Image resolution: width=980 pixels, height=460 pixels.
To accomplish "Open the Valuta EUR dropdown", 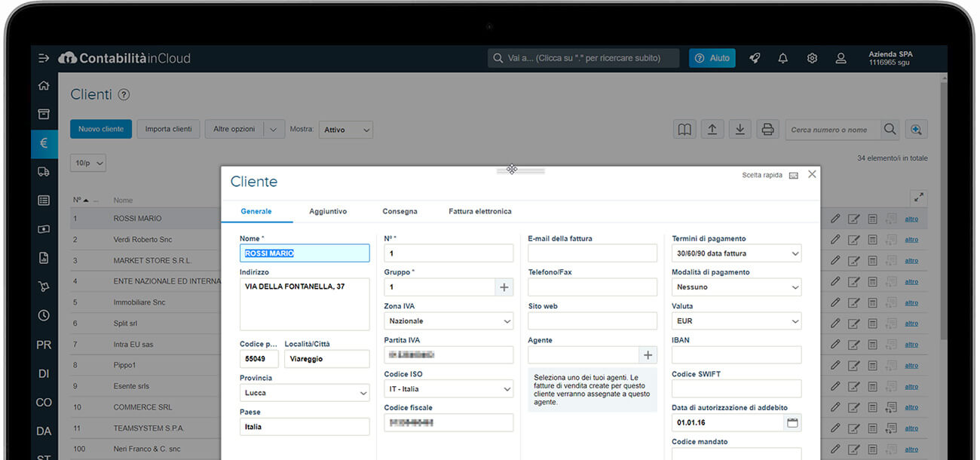I will 737,321.
